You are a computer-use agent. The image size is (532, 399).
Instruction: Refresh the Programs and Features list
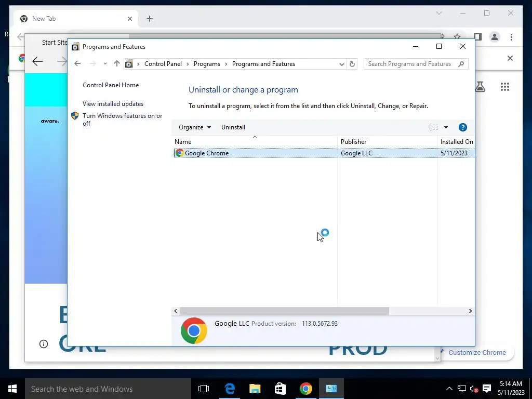[x=352, y=64]
